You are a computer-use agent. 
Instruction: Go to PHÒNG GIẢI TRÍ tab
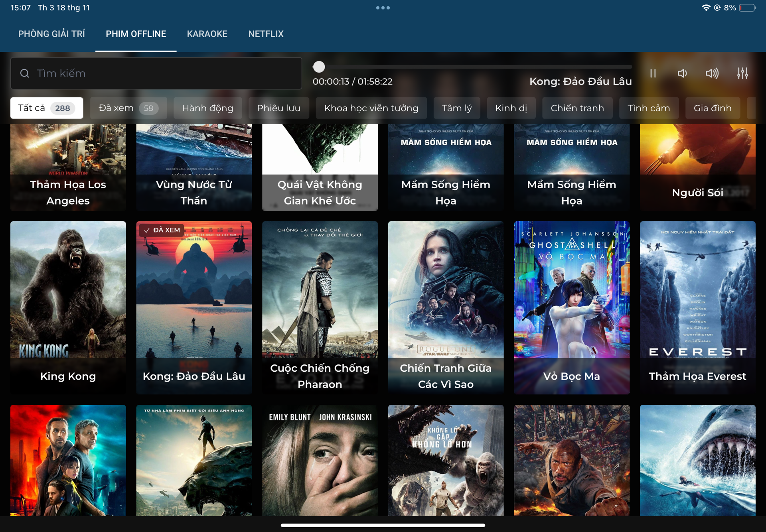pyautogui.click(x=51, y=34)
